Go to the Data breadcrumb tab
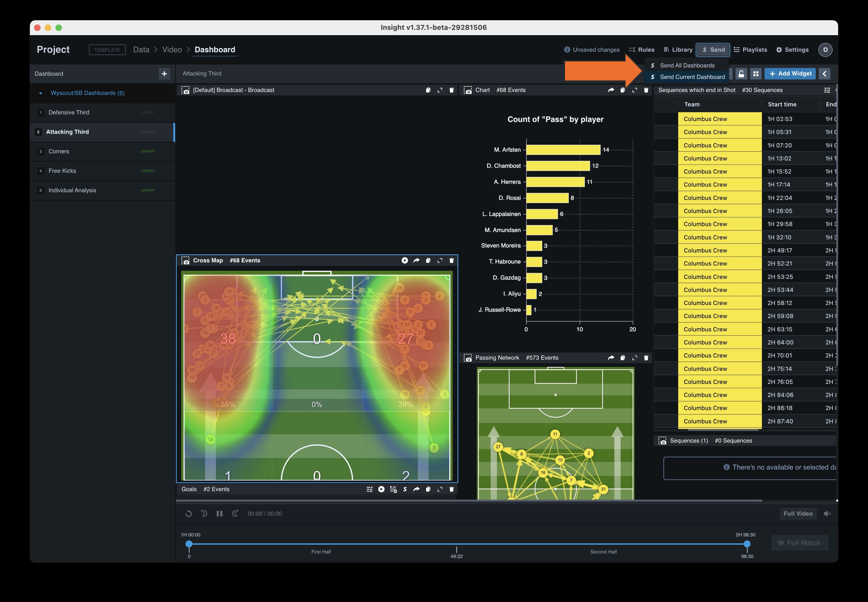The width and height of the screenshot is (868, 602). [x=141, y=50]
